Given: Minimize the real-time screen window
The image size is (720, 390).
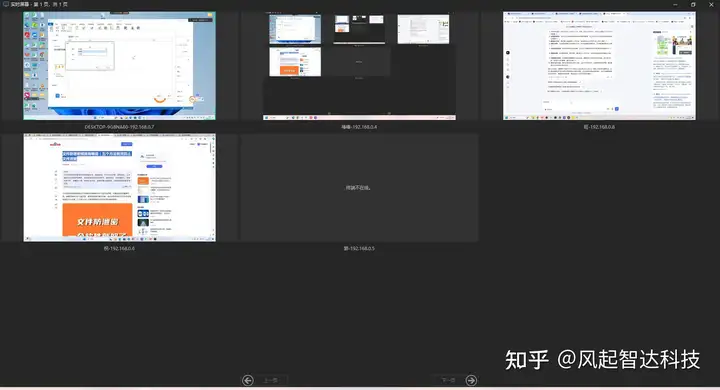Looking at the screenshot, I should (x=675, y=5).
